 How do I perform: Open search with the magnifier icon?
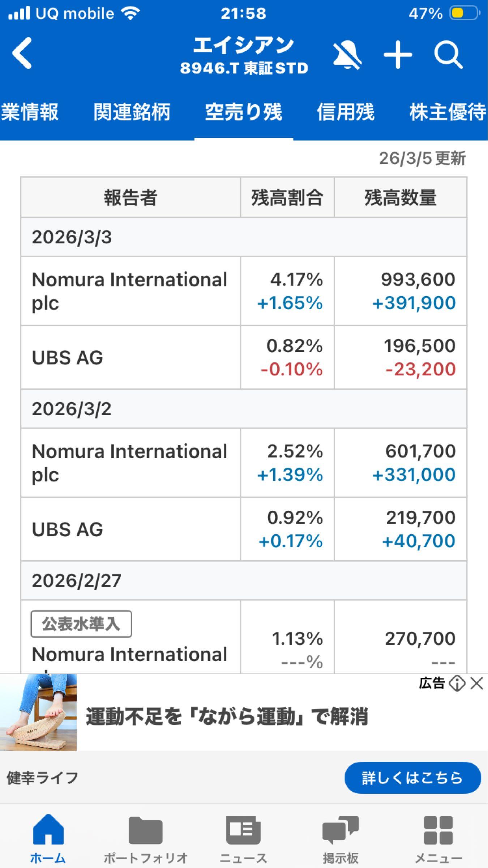[448, 56]
